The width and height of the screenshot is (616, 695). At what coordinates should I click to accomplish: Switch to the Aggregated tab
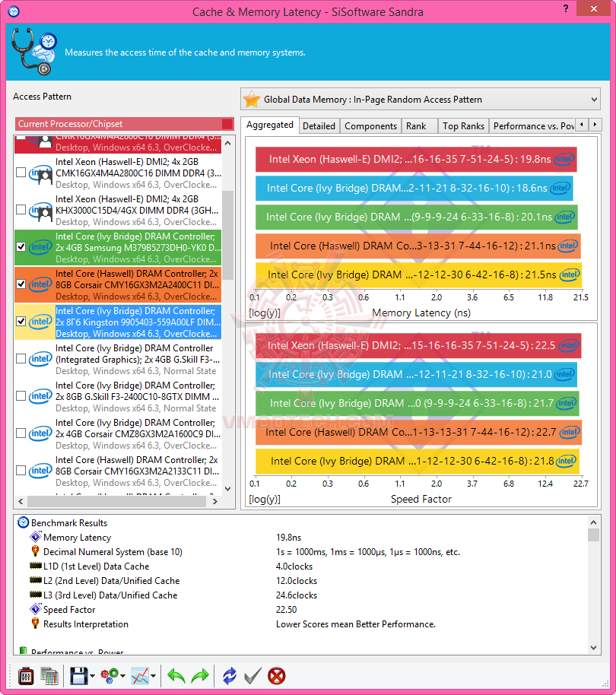269,125
